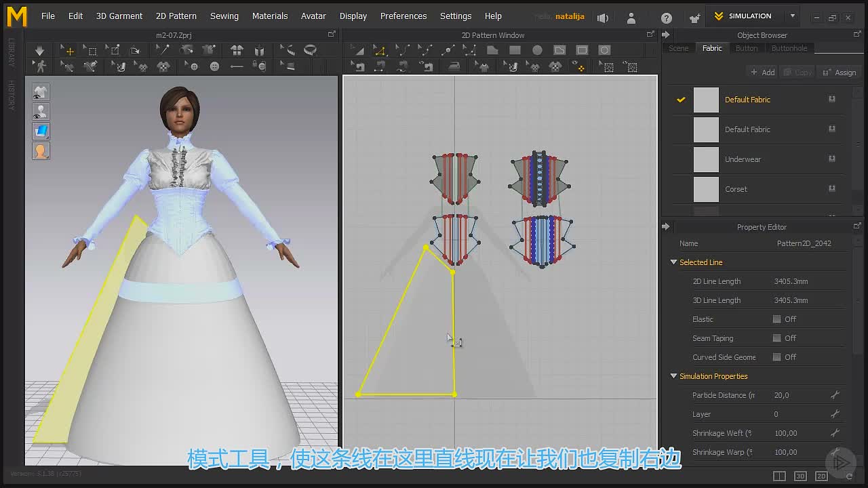Image resolution: width=868 pixels, height=488 pixels.
Task: Open the blue texture surface display icon
Action: 41,131
